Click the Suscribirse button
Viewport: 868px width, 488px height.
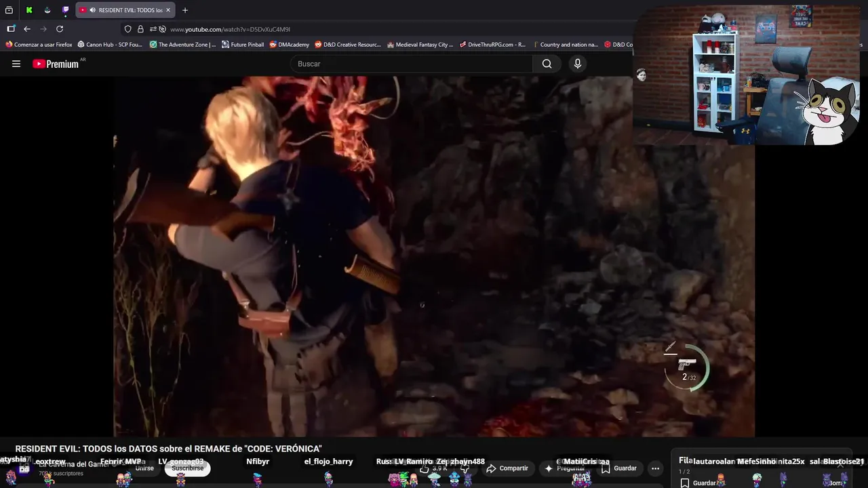(x=187, y=468)
